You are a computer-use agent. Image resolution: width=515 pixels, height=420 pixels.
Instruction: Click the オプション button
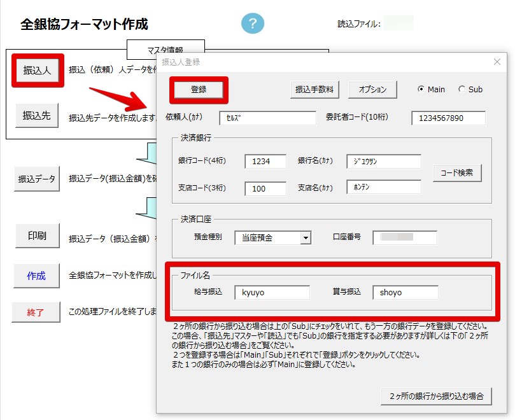(372, 90)
